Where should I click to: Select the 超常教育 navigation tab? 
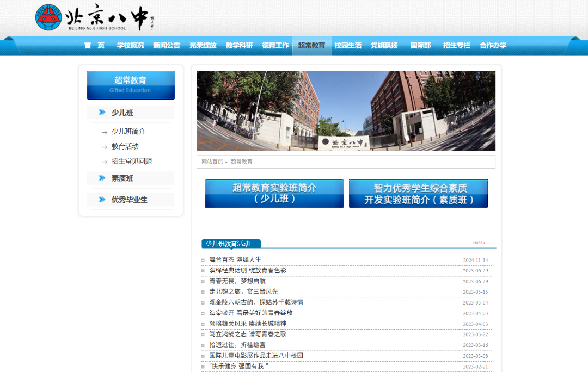[311, 45]
